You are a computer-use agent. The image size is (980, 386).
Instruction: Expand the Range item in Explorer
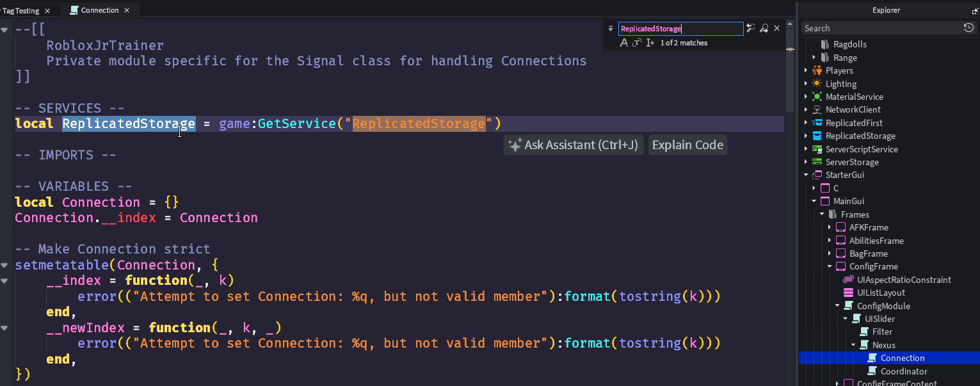click(814, 58)
